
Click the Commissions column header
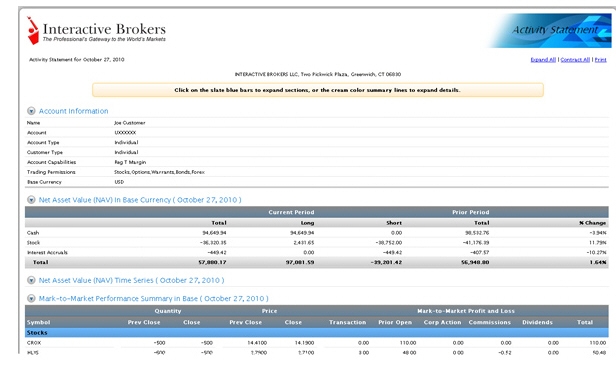pos(490,322)
